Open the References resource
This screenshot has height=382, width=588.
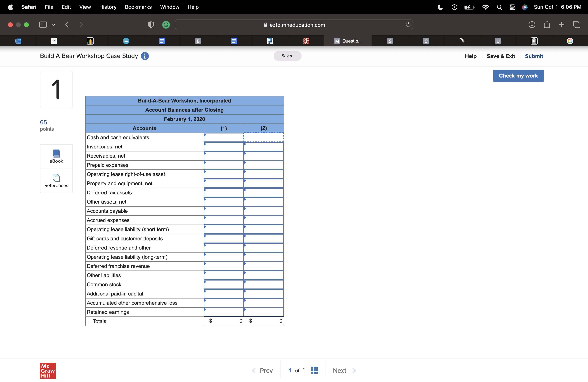(56, 181)
